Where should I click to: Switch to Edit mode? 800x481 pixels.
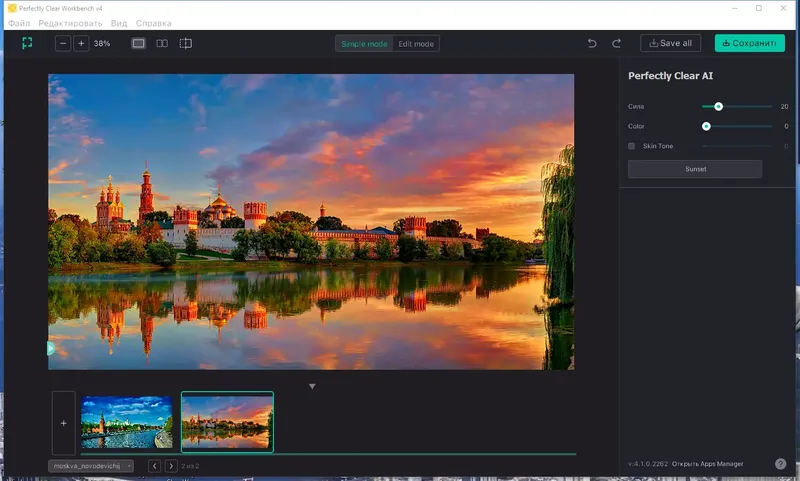(x=417, y=44)
